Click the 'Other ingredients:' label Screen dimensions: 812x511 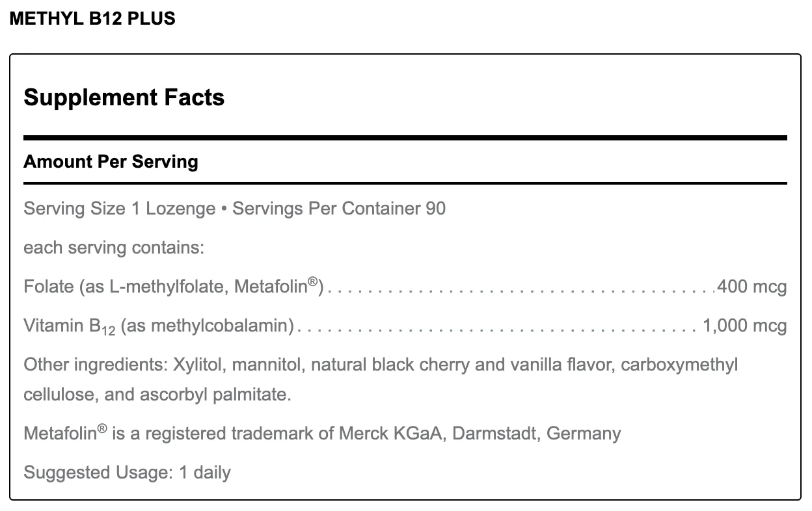95,365
